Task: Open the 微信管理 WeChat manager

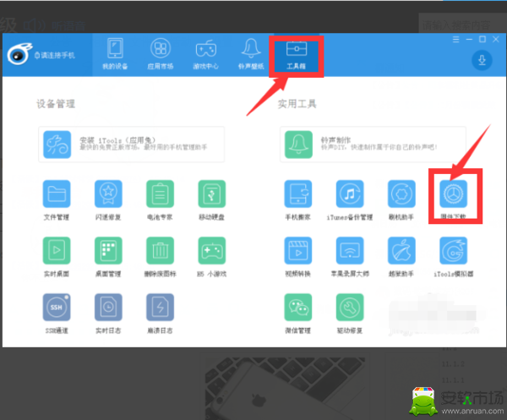Action: click(x=298, y=307)
